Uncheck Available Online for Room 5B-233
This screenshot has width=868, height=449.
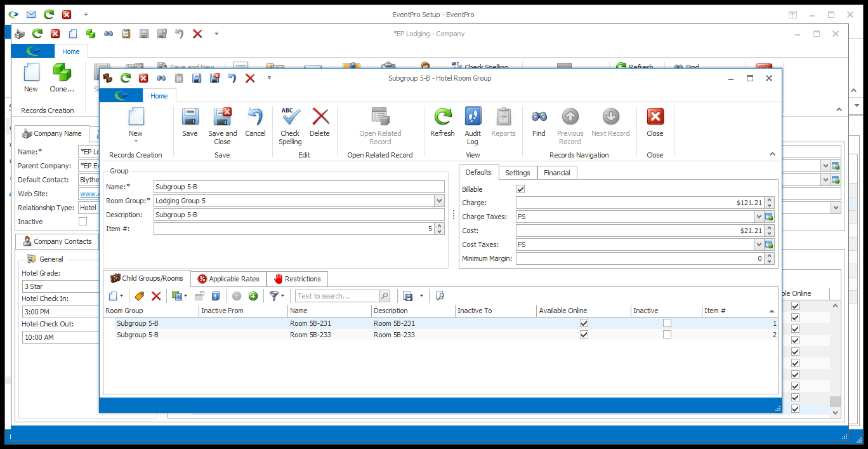tap(584, 335)
